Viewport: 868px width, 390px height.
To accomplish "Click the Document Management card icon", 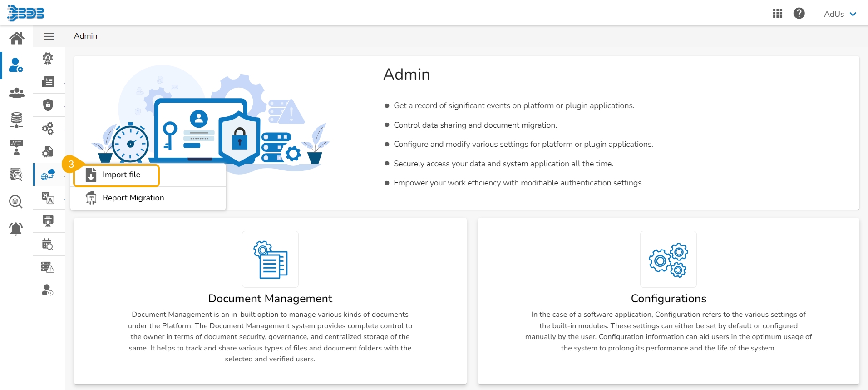I will (271, 260).
